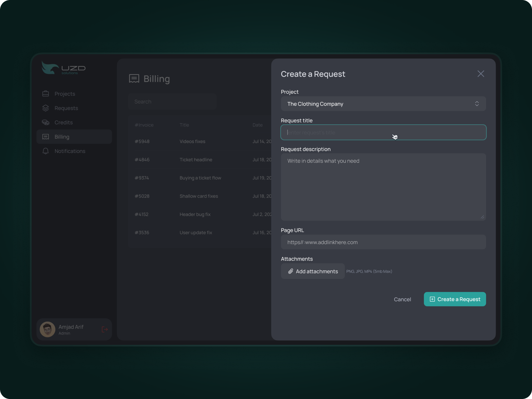Image resolution: width=532 pixels, height=399 pixels.
Task: Click the Credits coins icon
Action: [x=46, y=122]
